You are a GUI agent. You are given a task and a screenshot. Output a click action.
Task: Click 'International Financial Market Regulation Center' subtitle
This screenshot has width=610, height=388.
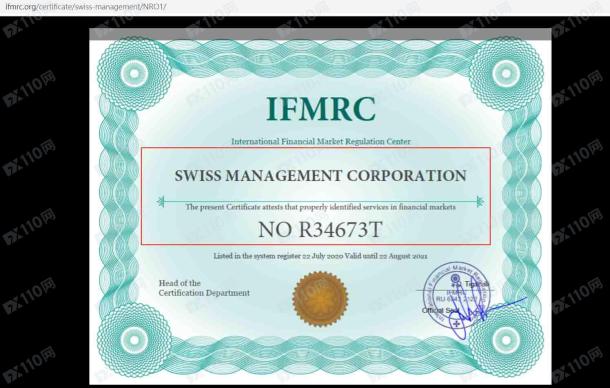click(x=321, y=141)
